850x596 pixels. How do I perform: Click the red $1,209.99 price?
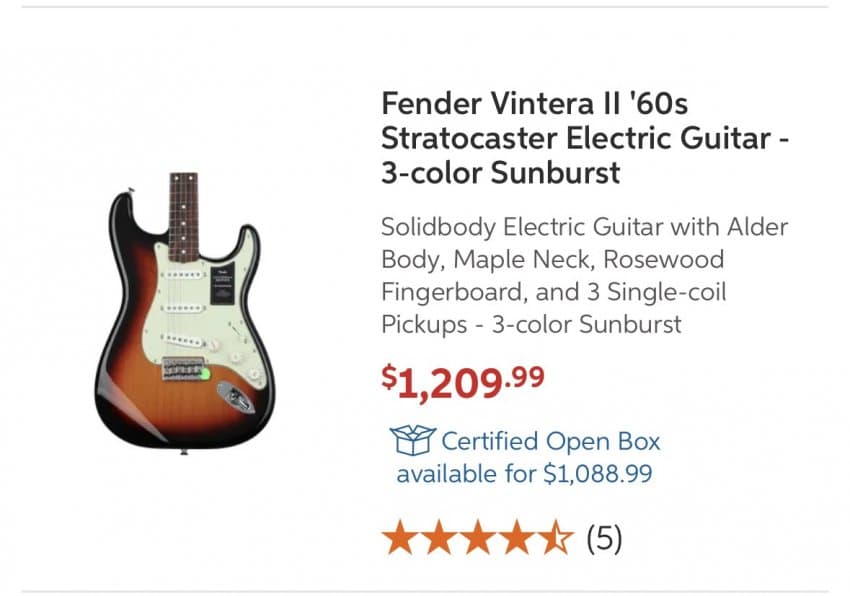click(x=463, y=382)
